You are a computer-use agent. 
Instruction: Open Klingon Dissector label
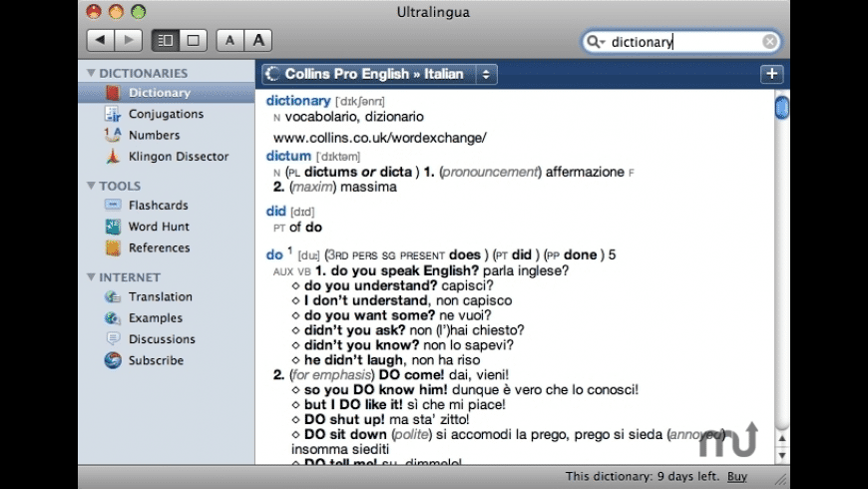[179, 156]
